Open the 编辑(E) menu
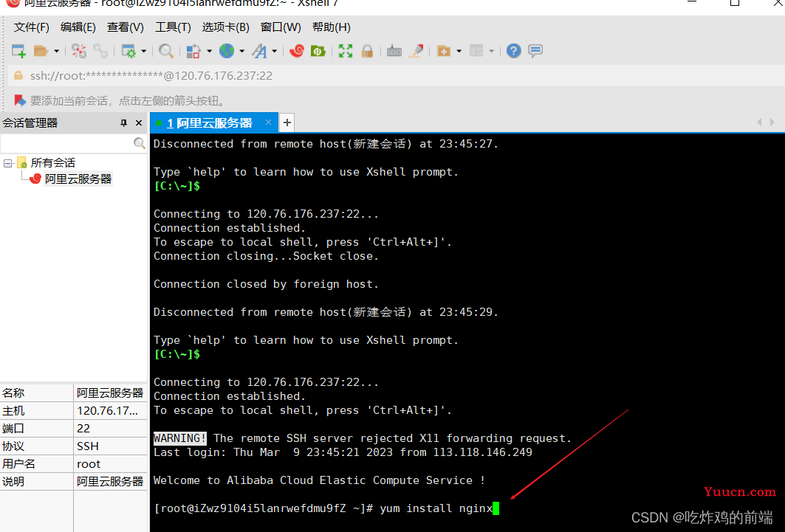The height and width of the screenshot is (532, 785). click(78, 27)
